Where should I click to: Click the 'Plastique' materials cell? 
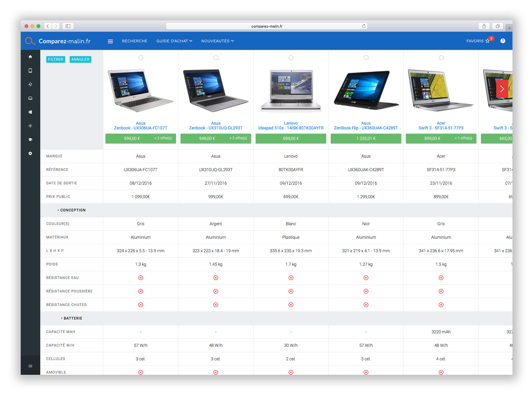coord(291,237)
